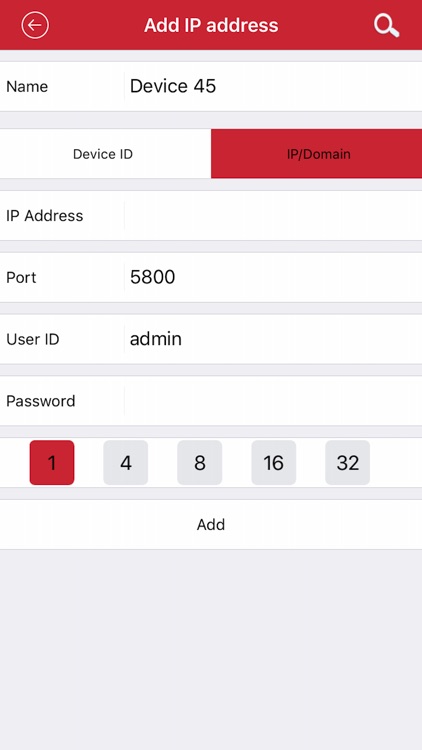Select the IP/Domain tab
The height and width of the screenshot is (750, 422).
click(317, 154)
